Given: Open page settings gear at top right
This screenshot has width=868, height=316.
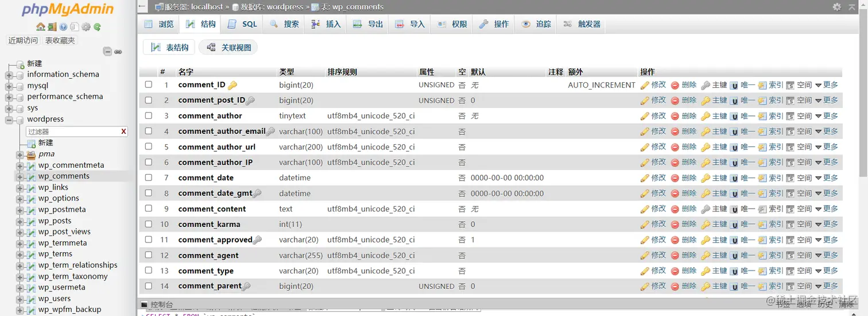Looking at the screenshot, I should (x=837, y=7).
